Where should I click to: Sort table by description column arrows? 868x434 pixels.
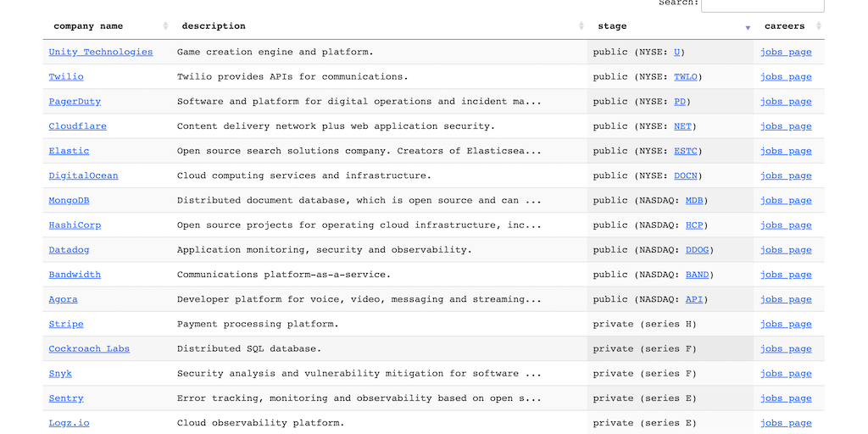pos(581,26)
